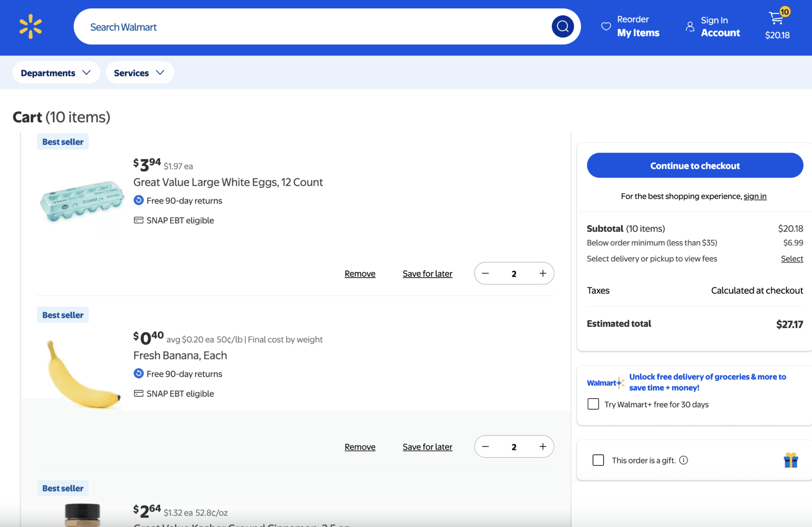Click the Cart (10 items) heading
This screenshot has height=527, width=812.
(x=62, y=117)
